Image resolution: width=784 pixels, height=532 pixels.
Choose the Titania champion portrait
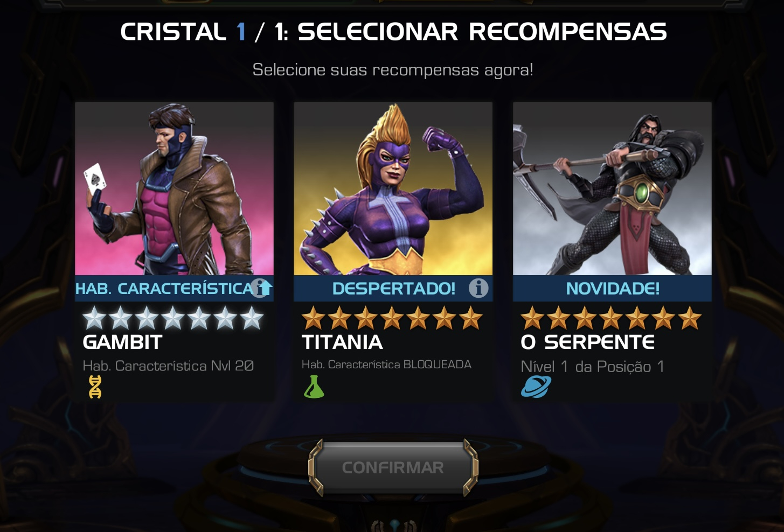click(x=393, y=188)
